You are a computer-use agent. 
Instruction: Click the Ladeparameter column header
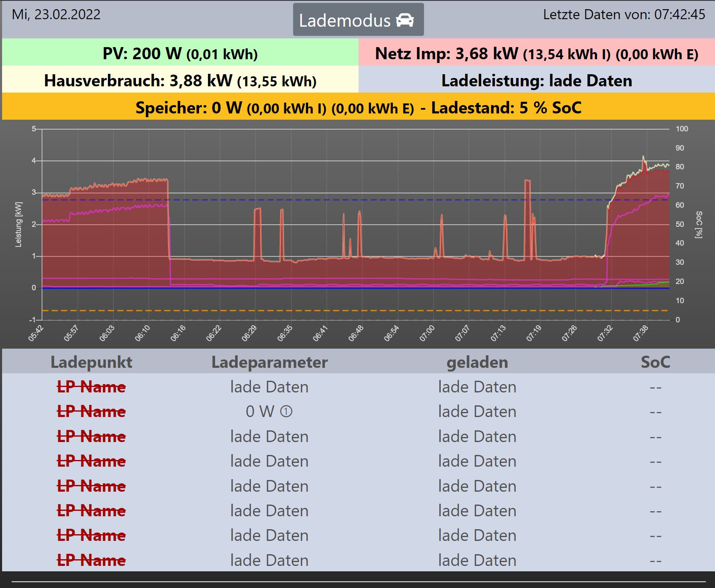click(x=269, y=362)
